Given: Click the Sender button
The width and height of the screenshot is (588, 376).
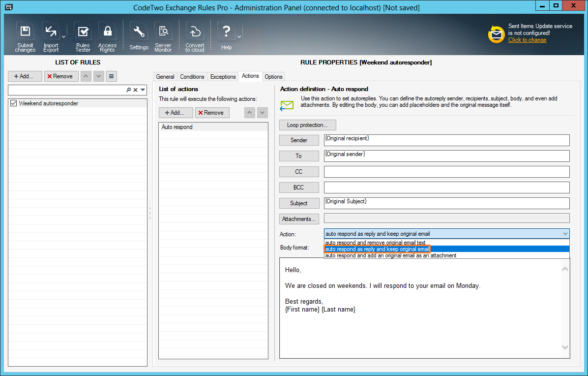Looking at the screenshot, I should pyautogui.click(x=299, y=140).
